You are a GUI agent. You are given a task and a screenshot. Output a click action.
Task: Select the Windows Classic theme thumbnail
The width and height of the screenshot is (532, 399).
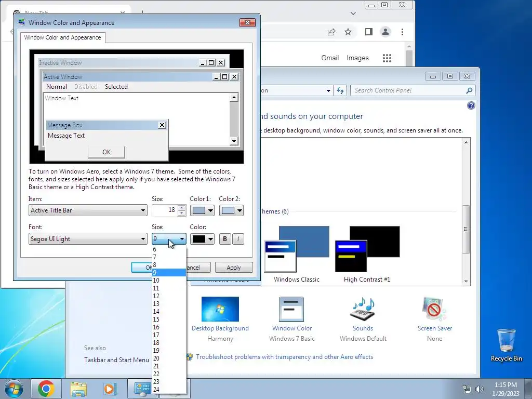pyautogui.click(x=297, y=249)
